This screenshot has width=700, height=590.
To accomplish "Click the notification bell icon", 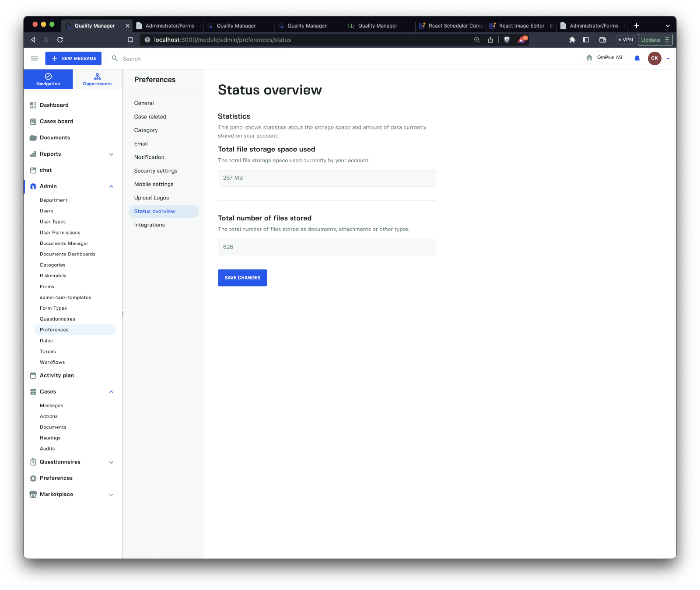I will pyautogui.click(x=637, y=58).
